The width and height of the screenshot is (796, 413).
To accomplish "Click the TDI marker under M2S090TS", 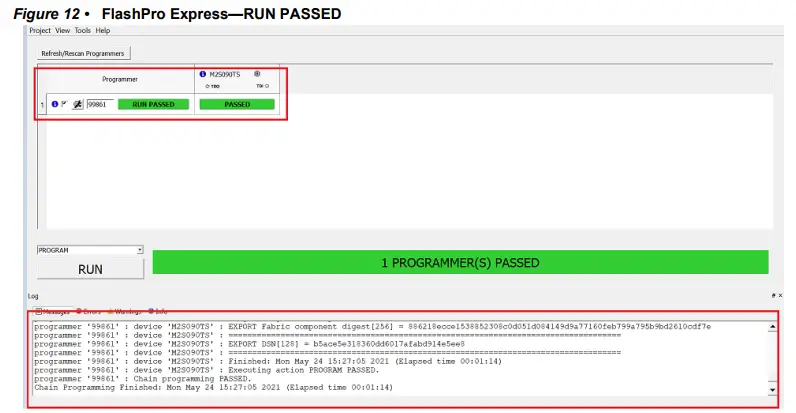I will [262, 86].
